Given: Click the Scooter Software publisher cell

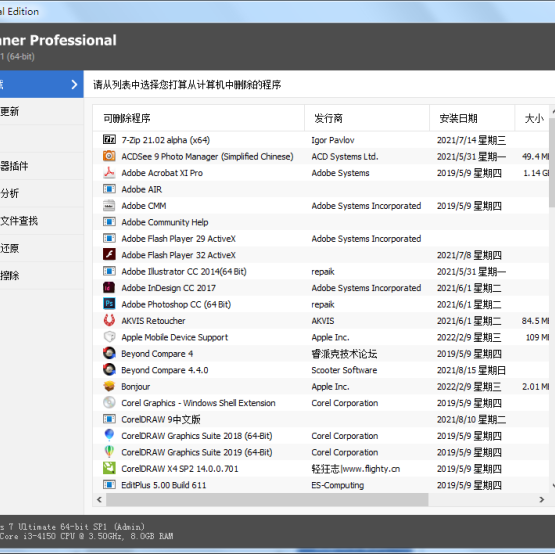Looking at the screenshot, I should 344,370.
